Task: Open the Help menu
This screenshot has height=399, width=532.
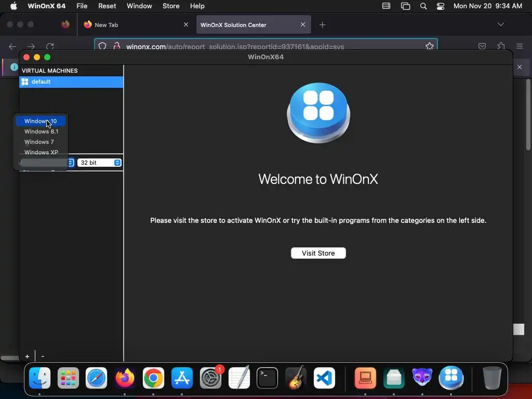Action: pos(197,6)
